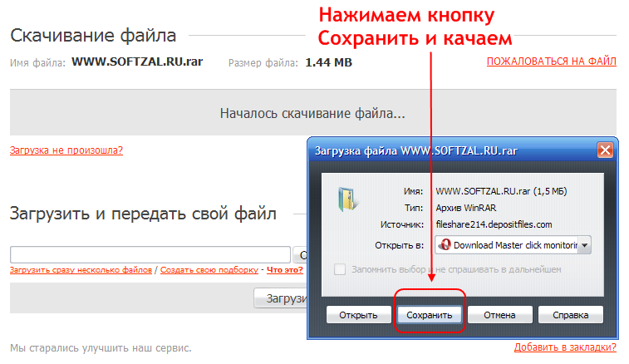Click dialog title bar Загрузка файла WWW.SOFTZAL.RU.rar
This screenshot has height=364, width=629.
[x=416, y=151]
